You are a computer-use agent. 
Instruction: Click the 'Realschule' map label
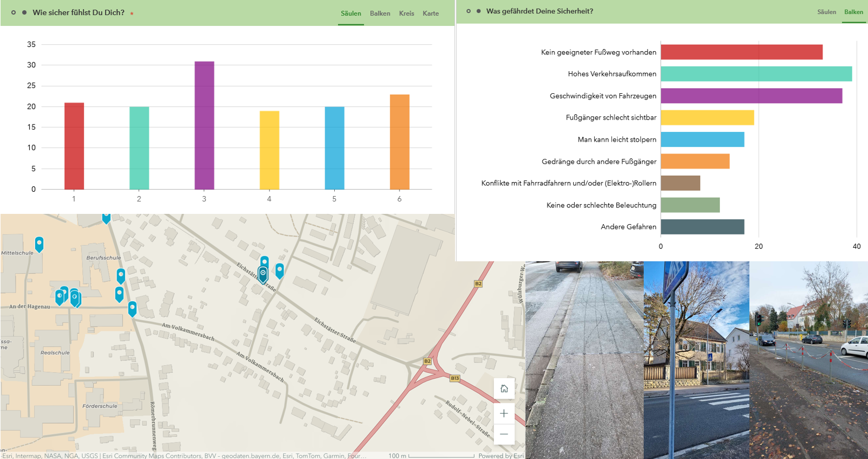(55, 352)
